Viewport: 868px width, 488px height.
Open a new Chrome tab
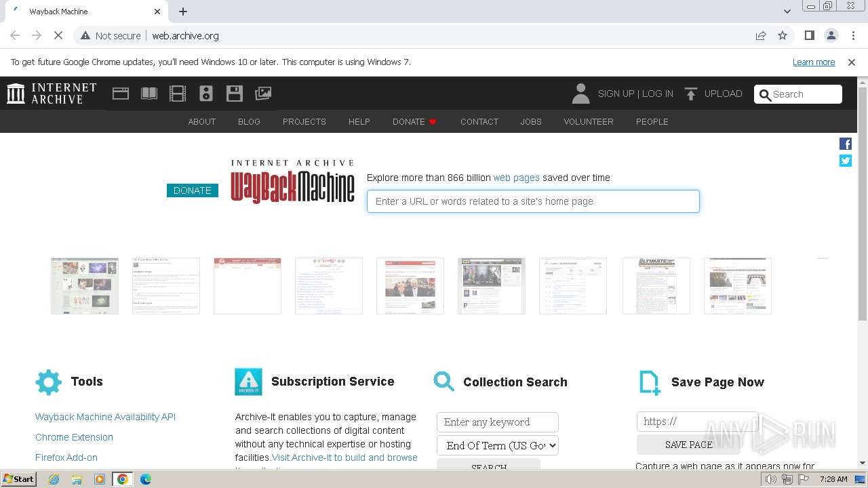pos(183,12)
